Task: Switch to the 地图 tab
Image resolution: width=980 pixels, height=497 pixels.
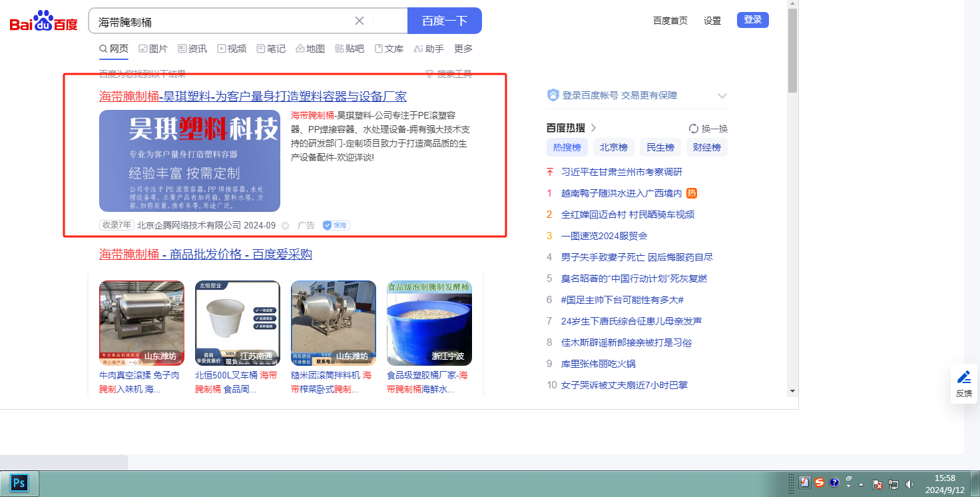Action: coord(310,49)
